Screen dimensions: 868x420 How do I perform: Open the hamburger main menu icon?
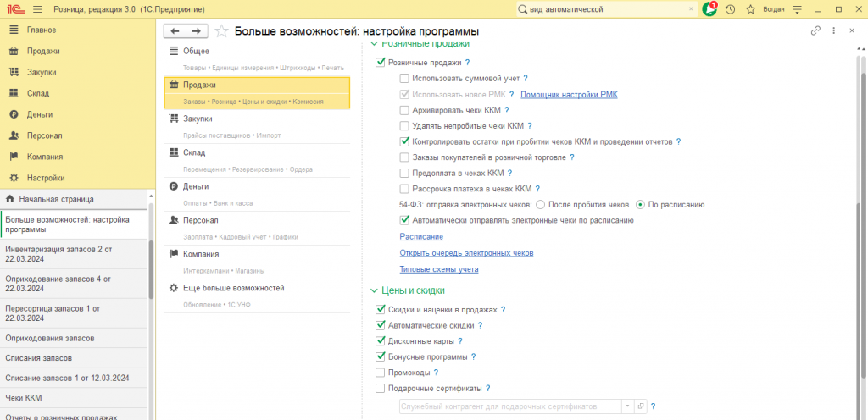37,9
